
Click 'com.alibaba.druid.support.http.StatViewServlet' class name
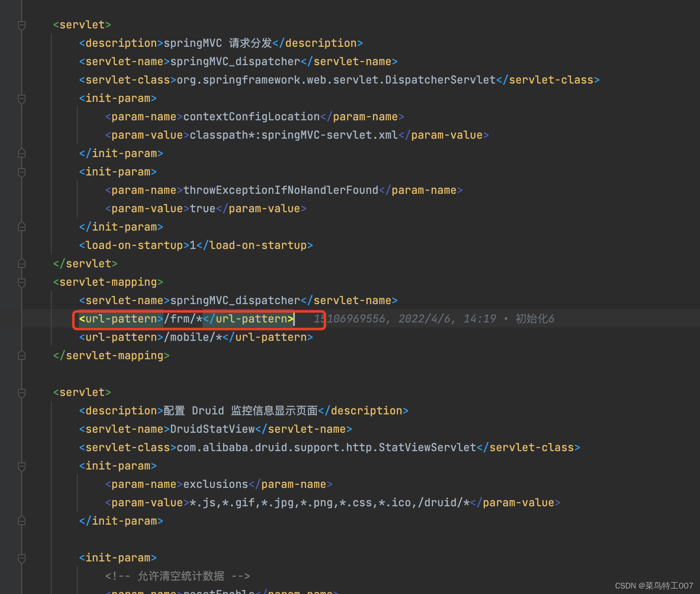pos(327,447)
